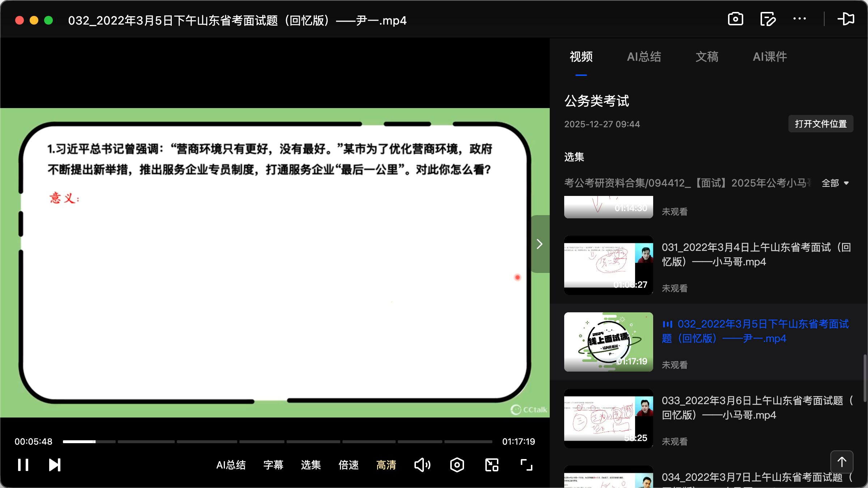Toggle 字幕 subtitles on
Screen dimensions: 868x488
pyautogui.click(x=274, y=465)
